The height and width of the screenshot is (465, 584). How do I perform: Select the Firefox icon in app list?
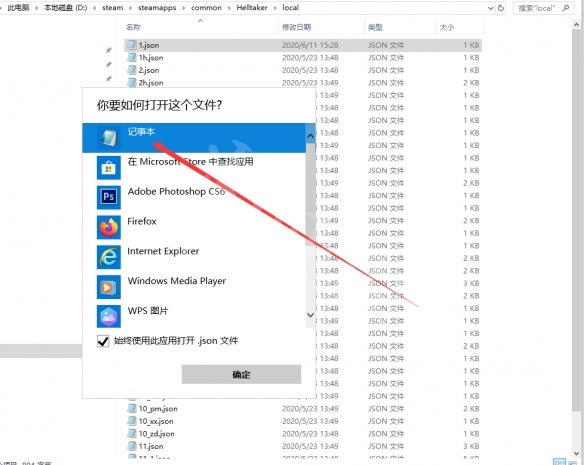(109, 227)
